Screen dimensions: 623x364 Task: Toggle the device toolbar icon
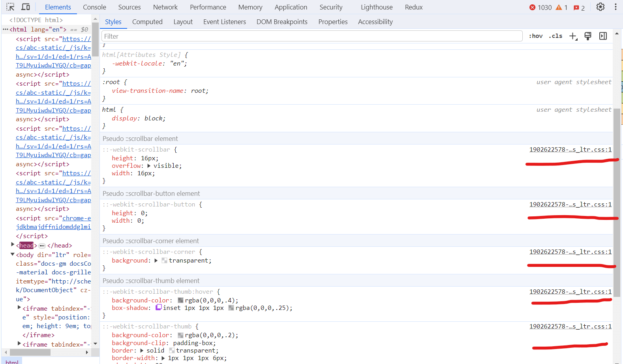(26, 7)
